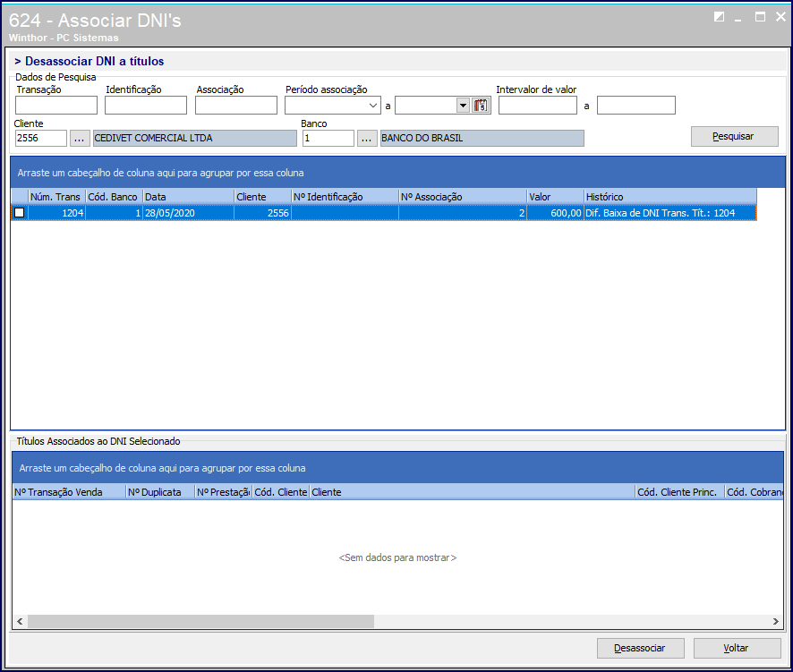The image size is (793, 672).
Task: Click the BANCO DO BRASIL bank name field
Action: 482,138
